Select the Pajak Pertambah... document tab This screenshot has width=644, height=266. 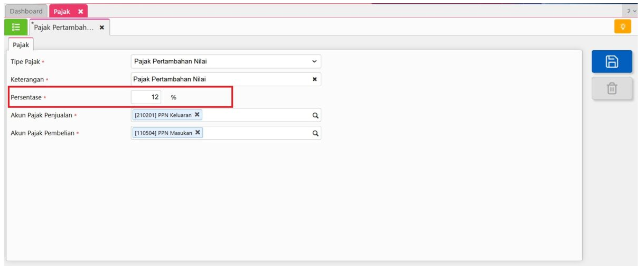click(x=69, y=27)
